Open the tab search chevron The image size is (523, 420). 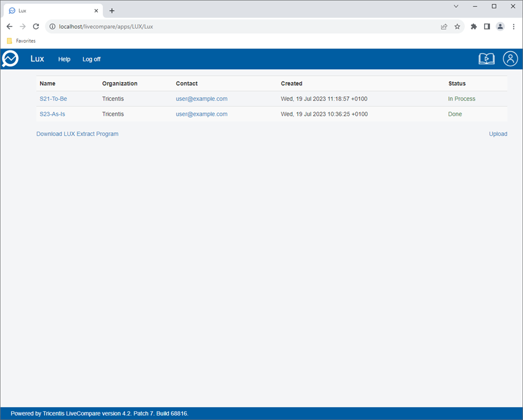coord(456,6)
